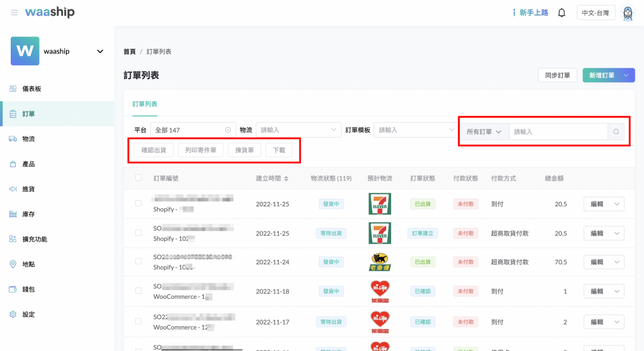
Task: Click the 同步訂單 button
Action: [x=557, y=75]
